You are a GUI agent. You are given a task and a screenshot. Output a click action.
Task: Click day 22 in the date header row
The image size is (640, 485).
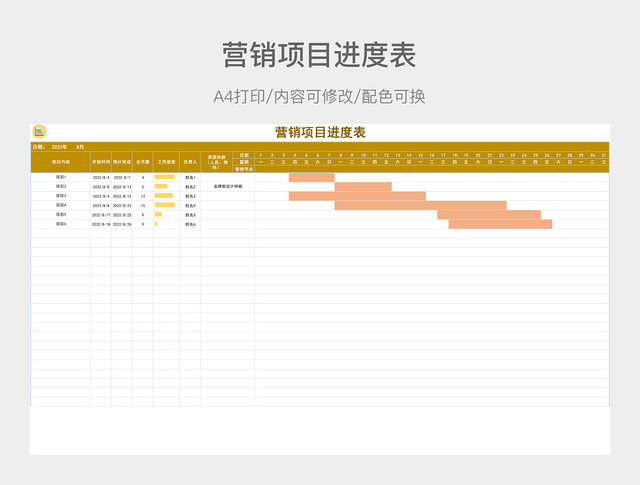(501, 156)
